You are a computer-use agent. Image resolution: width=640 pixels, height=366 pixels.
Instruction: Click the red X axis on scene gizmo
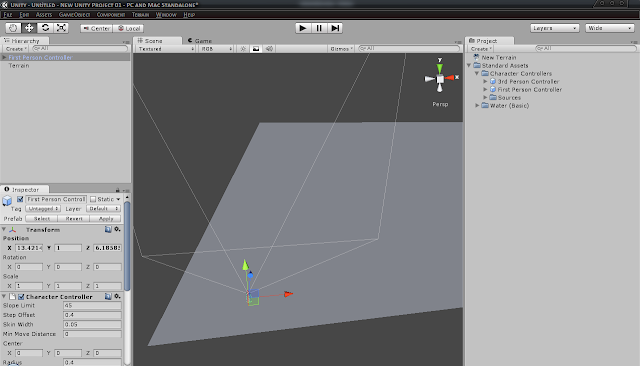pyautogui.click(x=449, y=78)
